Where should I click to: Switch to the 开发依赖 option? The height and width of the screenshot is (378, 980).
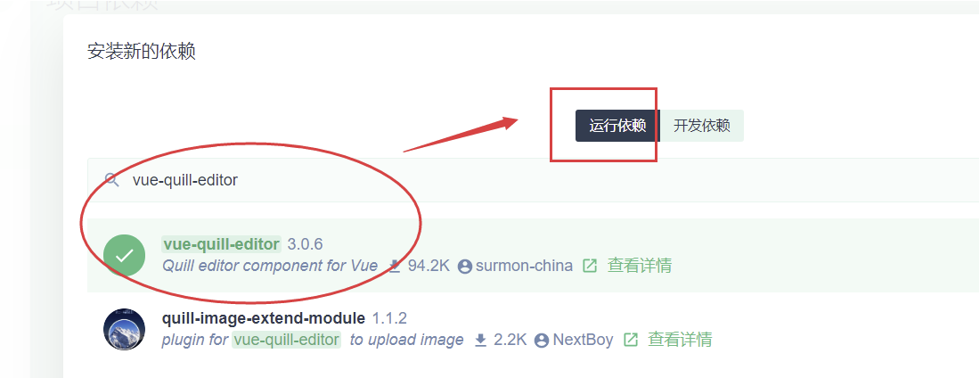pyautogui.click(x=702, y=126)
